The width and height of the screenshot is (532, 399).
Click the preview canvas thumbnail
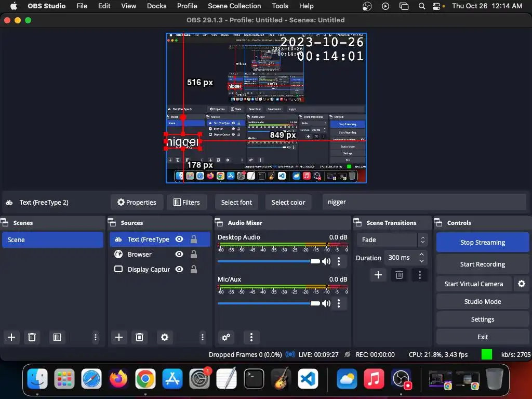266,108
